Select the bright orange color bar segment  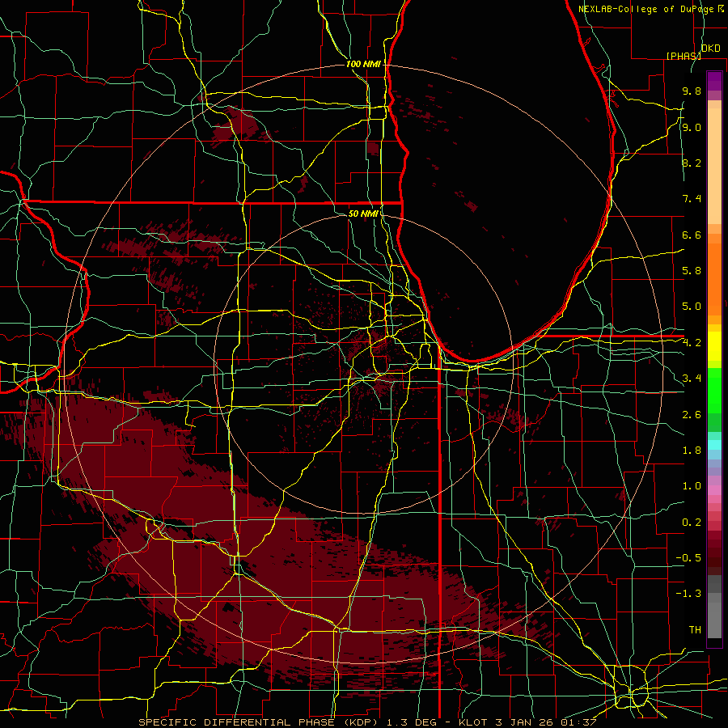(x=714, y=278)
